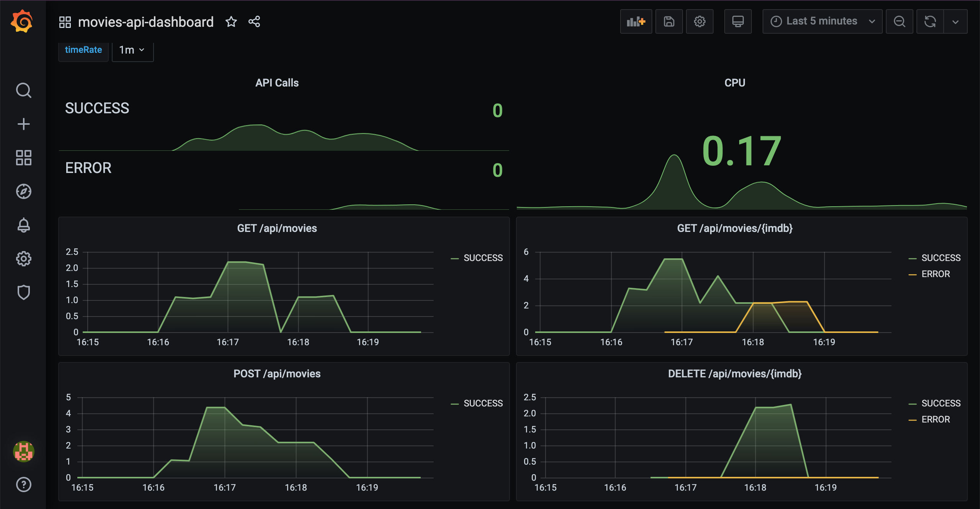Open the Server Admin shield icon
The image size is (980, 509).
23,292
